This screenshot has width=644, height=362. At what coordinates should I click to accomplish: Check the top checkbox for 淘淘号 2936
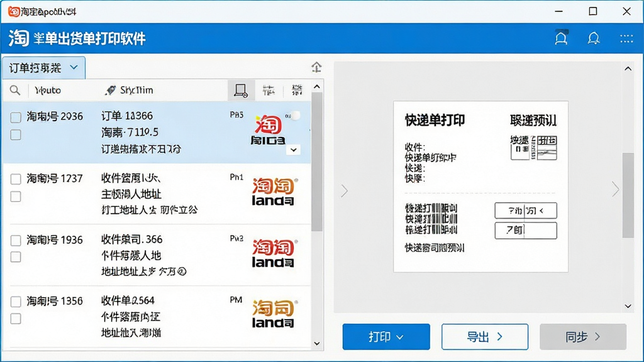(16, 118)
